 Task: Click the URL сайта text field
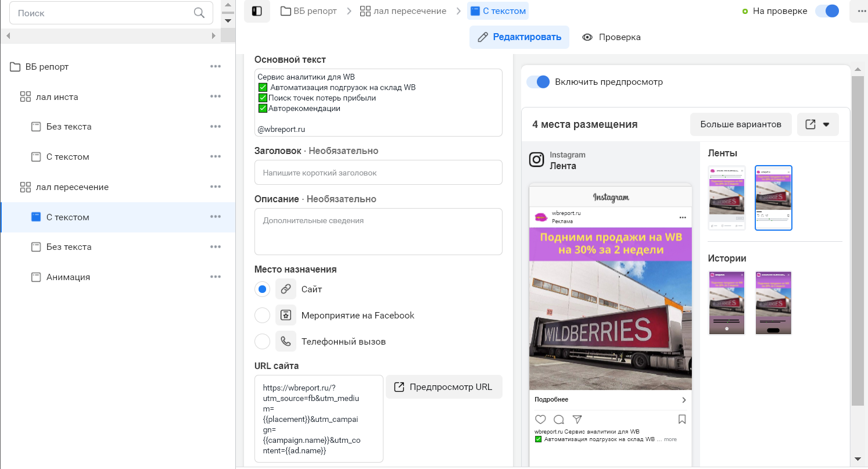319,418
